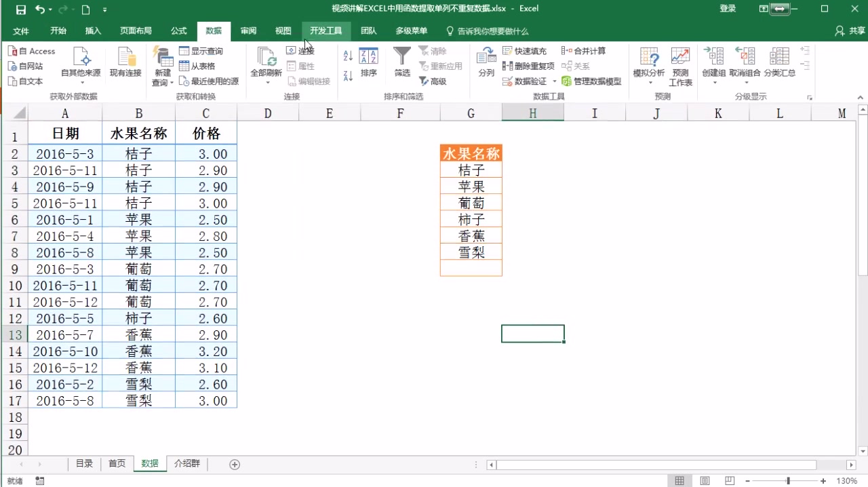Select the 介绍群 worksheet tab
Screen dimensions: 868x487
coord(186,463)
